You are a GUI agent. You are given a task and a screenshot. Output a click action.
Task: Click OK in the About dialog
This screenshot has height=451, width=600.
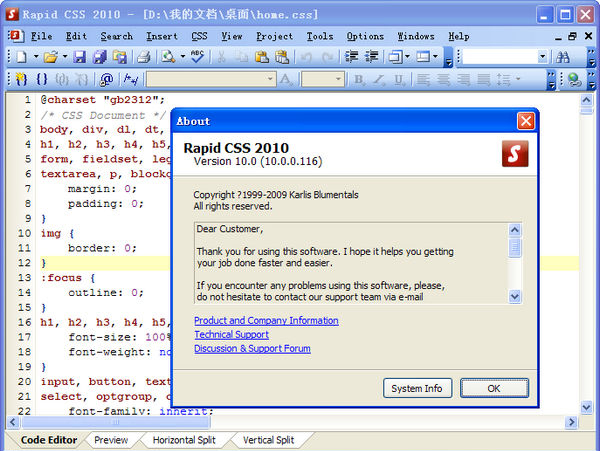pyautogui.click(x=494, y=388)
